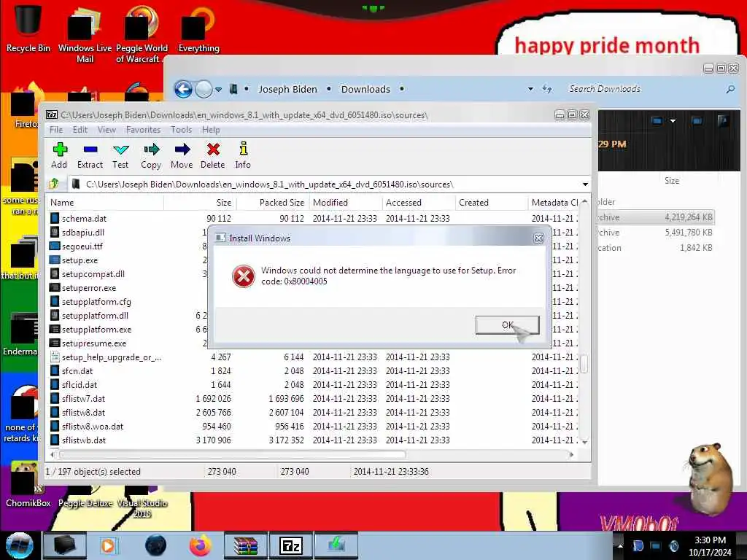The width and height of the screenshot is (747, 560).
Task: Open the view options dropdown in Explorer
Action: [x=673, y=121]
